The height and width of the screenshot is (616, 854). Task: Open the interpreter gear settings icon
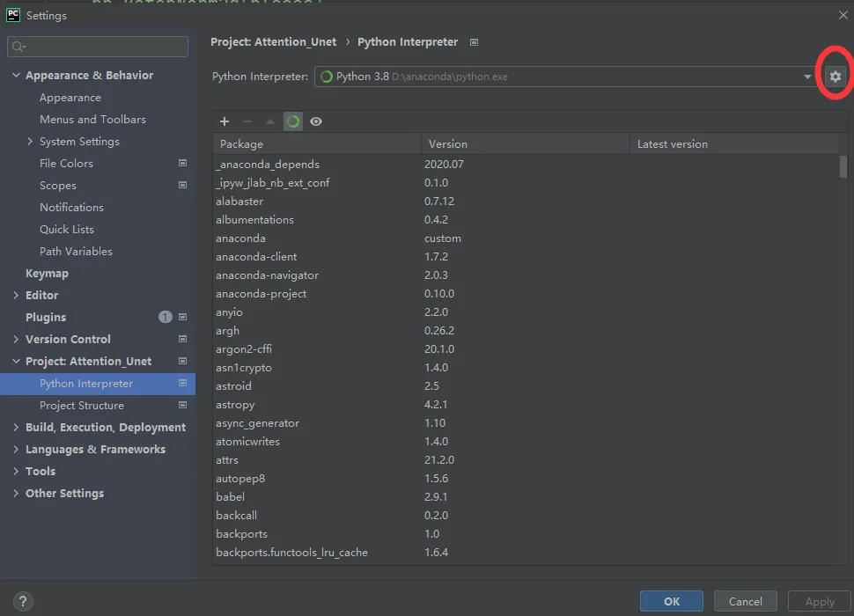click(x=835, y=77)
